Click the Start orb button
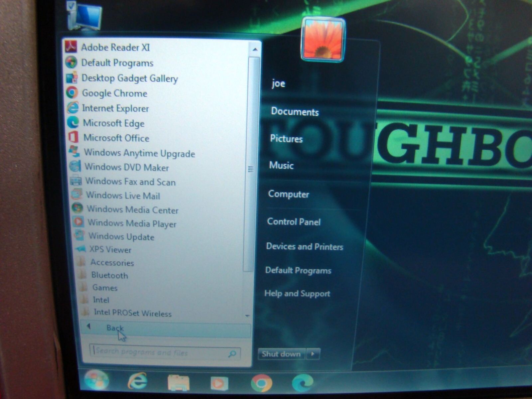Image resolution: width=532 pixels, height=399 pixels. [96, 380]
